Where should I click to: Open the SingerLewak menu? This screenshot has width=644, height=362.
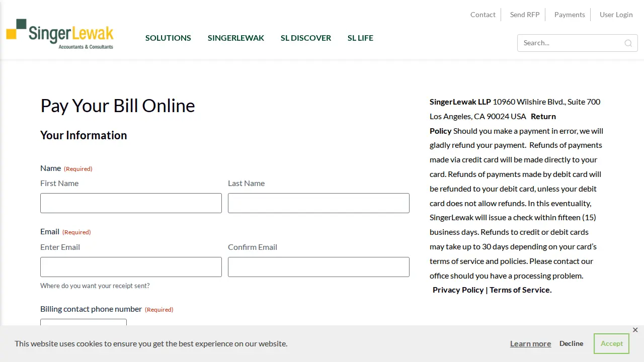(236, 38)
